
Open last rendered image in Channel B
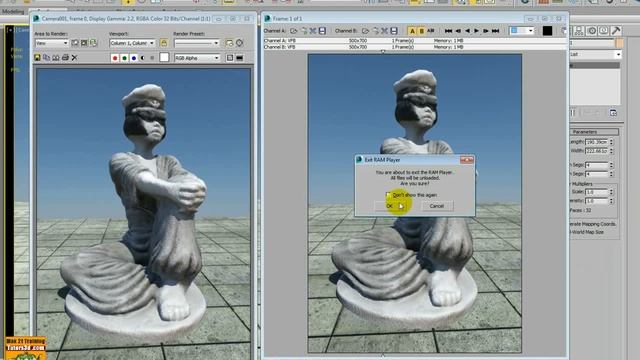[x=375, y=31]
